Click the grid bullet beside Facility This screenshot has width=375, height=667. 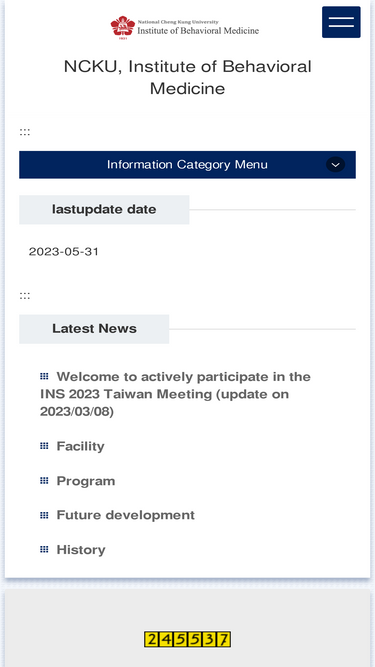click(x=44, y=446)
